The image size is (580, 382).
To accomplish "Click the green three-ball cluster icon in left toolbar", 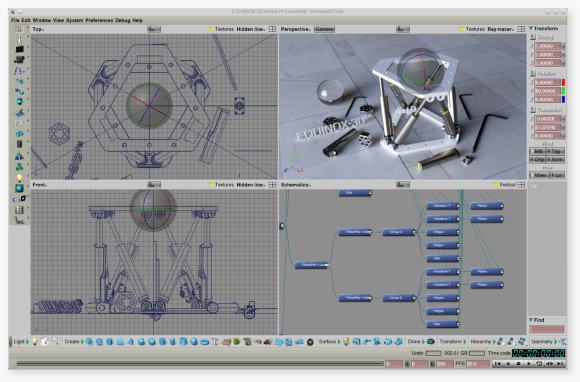I will click(19, 166).
